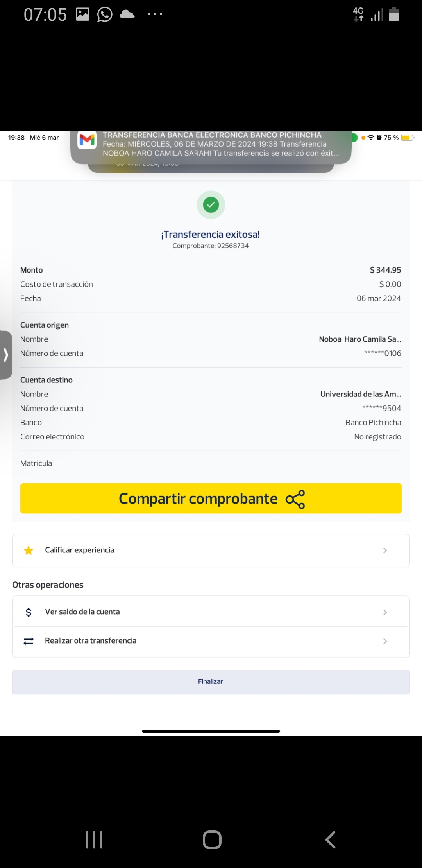This screenshot has height=868, width=422.
Task: Tap the yellow star rating icon
Action: (x=29, y=551)
